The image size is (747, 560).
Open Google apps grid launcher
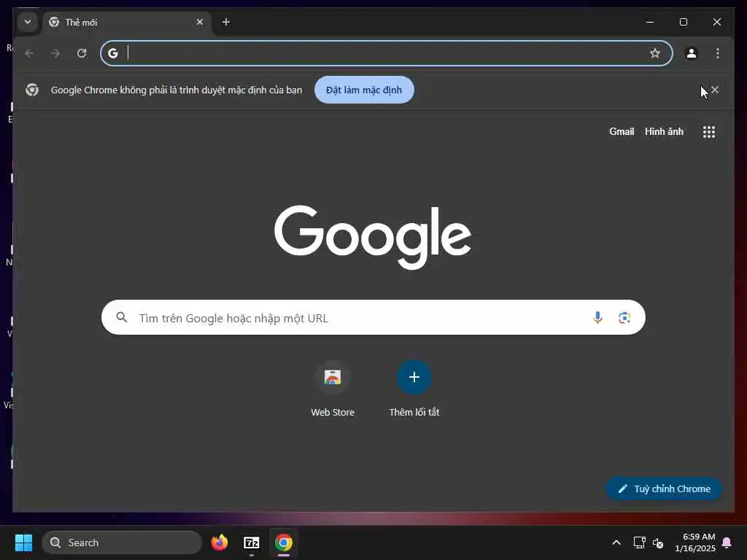point(709,132)
